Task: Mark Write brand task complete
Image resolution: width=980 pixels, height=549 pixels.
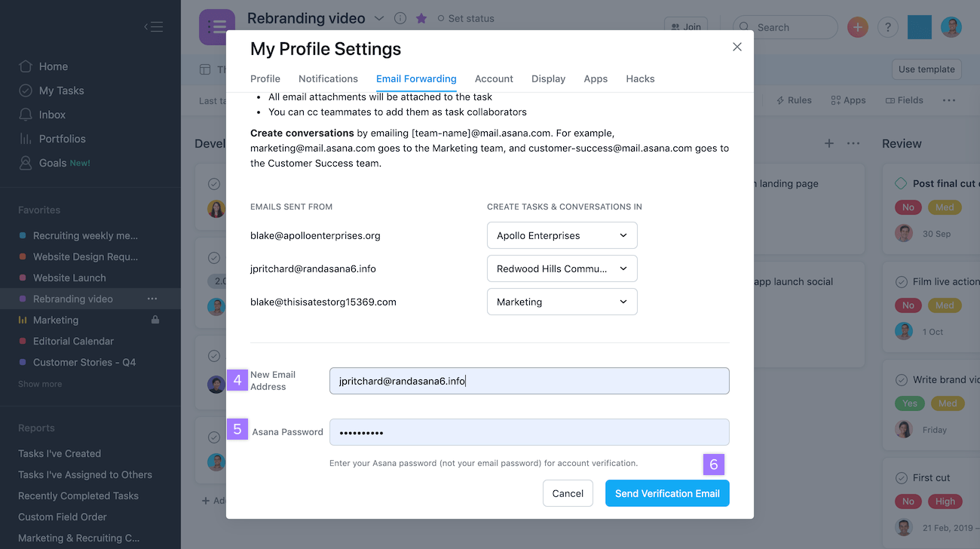Action: 901,379
